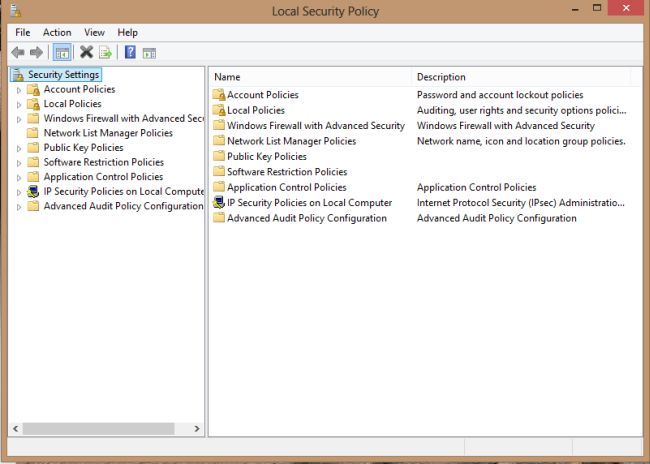Select Network List Manager Policies list name

(x=291, y=141)
